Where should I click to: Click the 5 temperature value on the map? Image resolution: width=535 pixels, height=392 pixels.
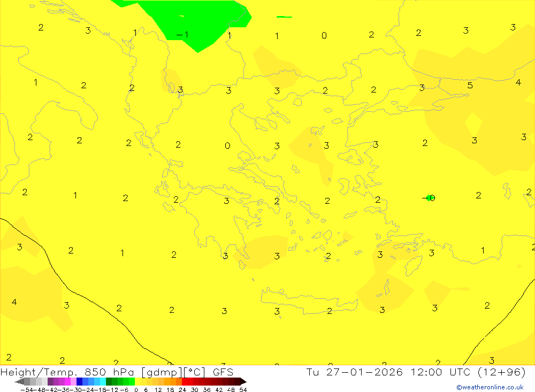point(470,85)
